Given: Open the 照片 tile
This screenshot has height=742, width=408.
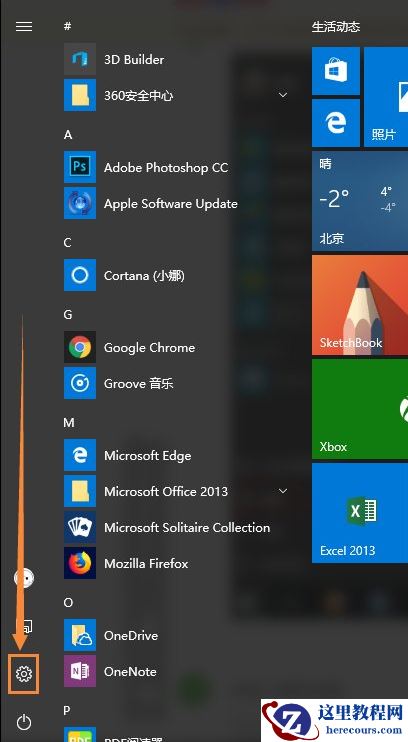Looking at the screenshot, I should 386,97.
